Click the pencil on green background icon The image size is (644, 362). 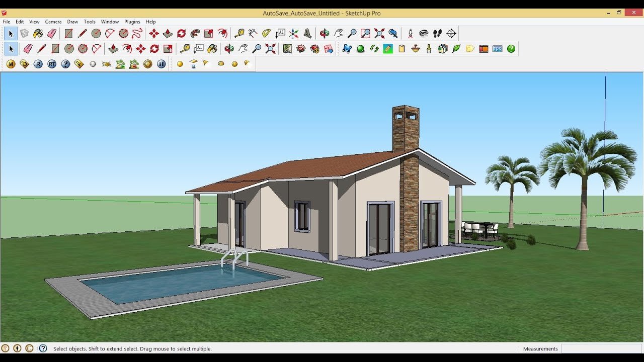point(387,49)
